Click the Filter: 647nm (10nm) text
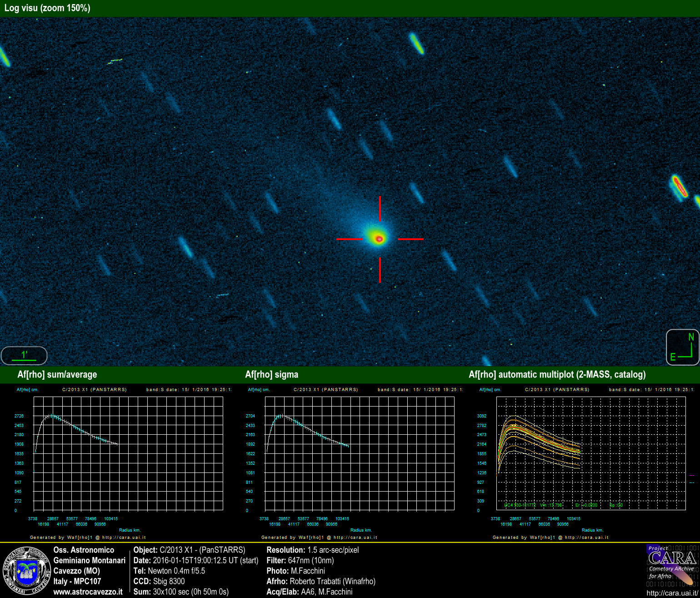Screen dimensions: 700x598 point(300,560)
